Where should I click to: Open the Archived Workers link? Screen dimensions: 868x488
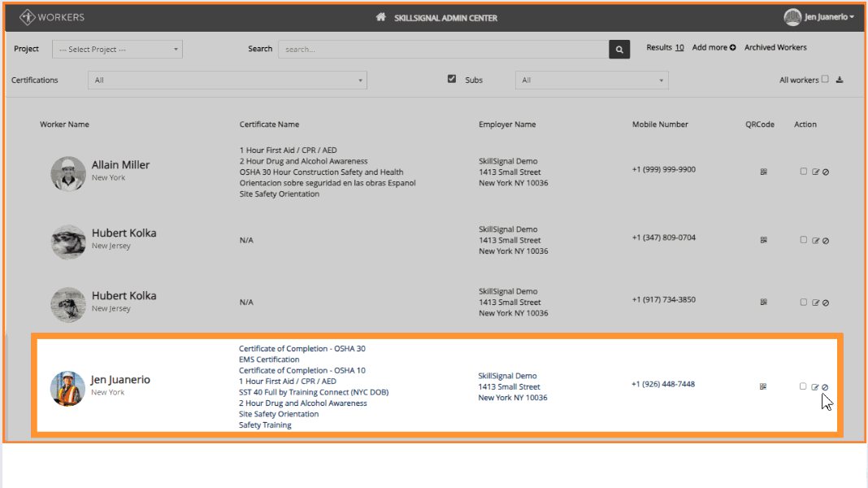click(x=775, y=48)
